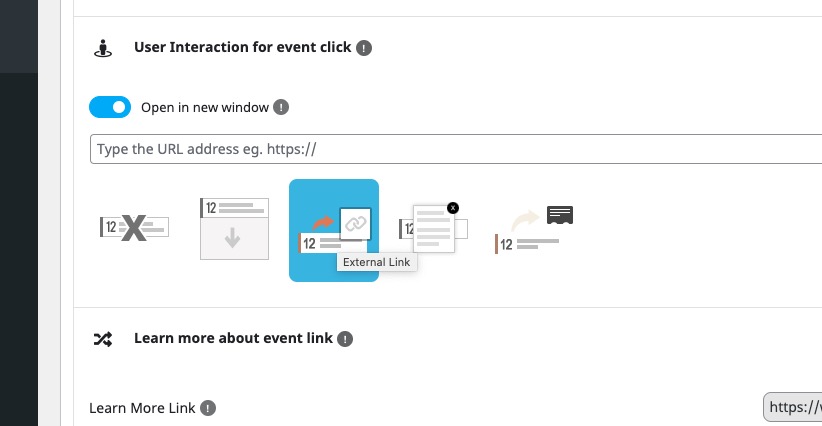Click the Learn More Link label text
Screen dimensions: 822x426
coord(142,408)
